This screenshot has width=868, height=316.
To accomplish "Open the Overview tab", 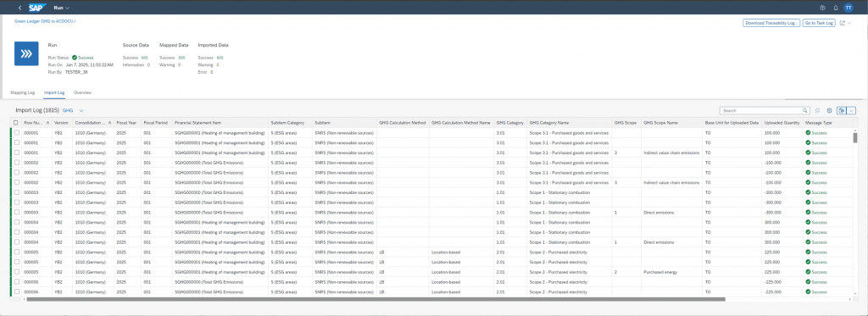I will click(82, 92).
